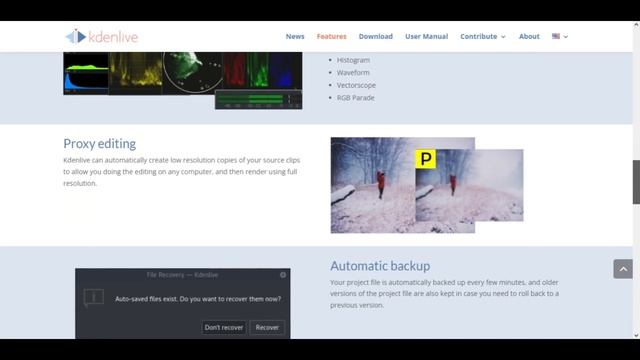Click the Proxy editing heading
The width and height of the screenshot is (640, 360).
(x=100, y=144)
